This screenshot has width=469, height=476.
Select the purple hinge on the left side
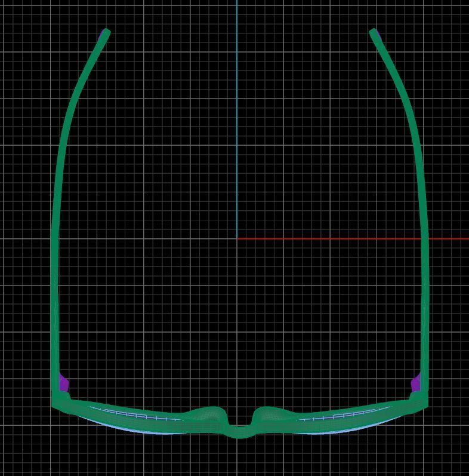point(64,383)
